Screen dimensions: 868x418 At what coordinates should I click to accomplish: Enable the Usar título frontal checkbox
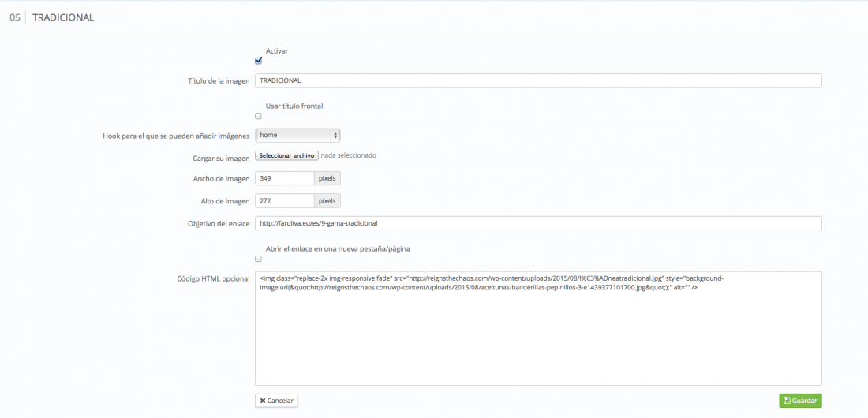pyautogui.click(x=259, y=116)
